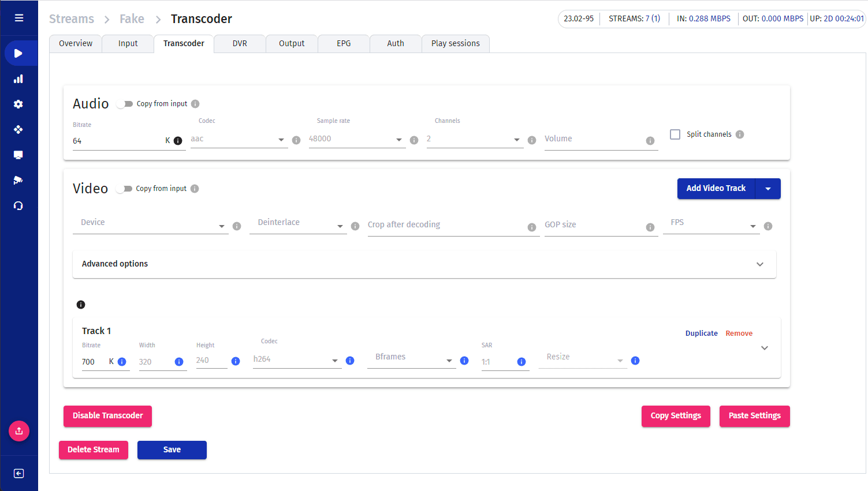Enable the Split channels checkbox
Viewport: 868px width, 491px height.
(x=675, y=134)
